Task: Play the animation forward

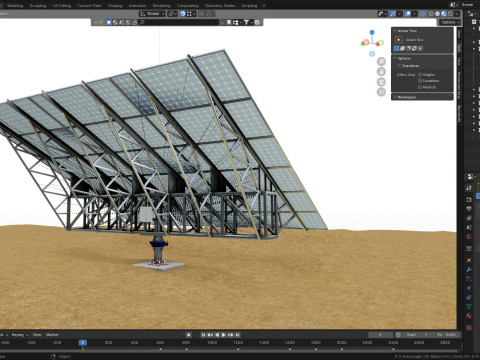Action: coord(224,335)
